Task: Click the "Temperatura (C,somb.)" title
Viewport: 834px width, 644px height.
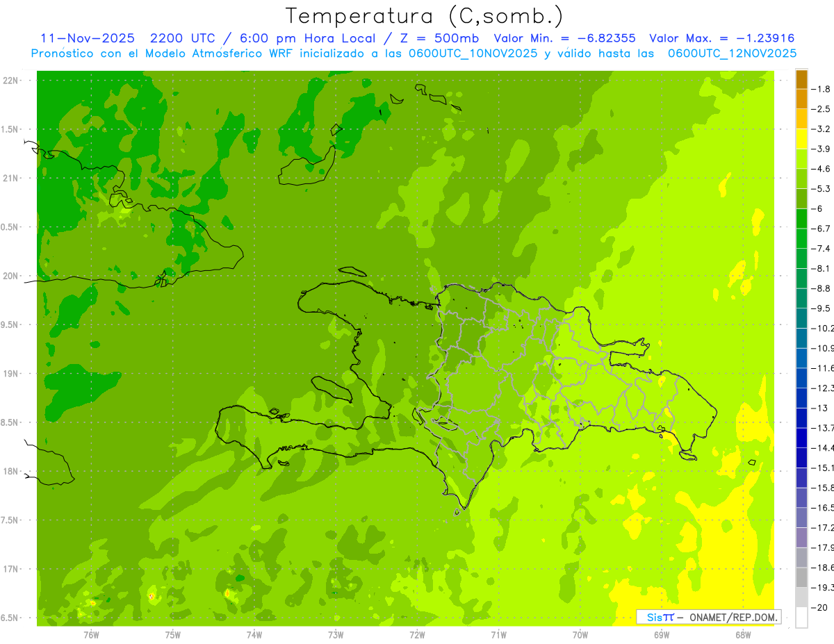Action: pos(425,16)
